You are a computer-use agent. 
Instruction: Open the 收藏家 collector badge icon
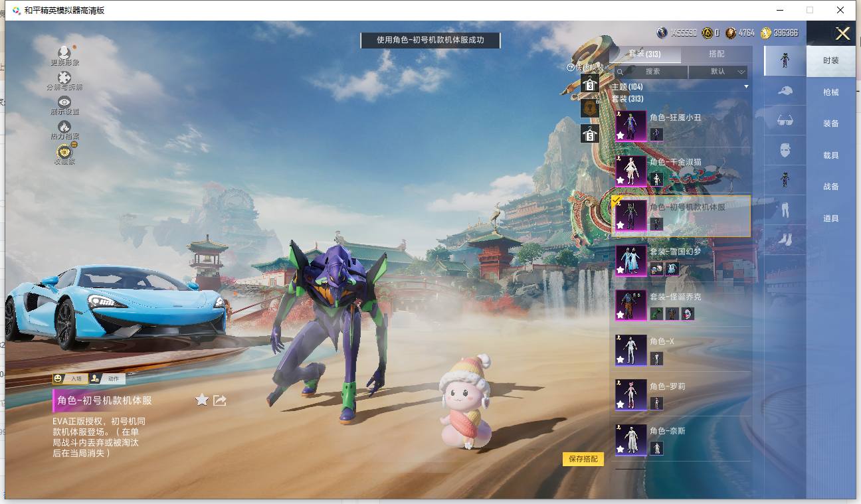[x=64, y=151]
